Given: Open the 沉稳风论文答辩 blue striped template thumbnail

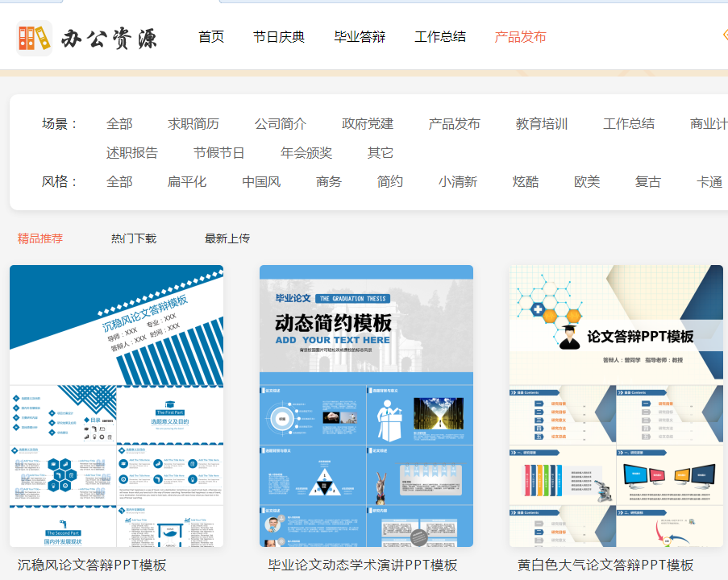Looking at the screenshot, I should (117, 406).
